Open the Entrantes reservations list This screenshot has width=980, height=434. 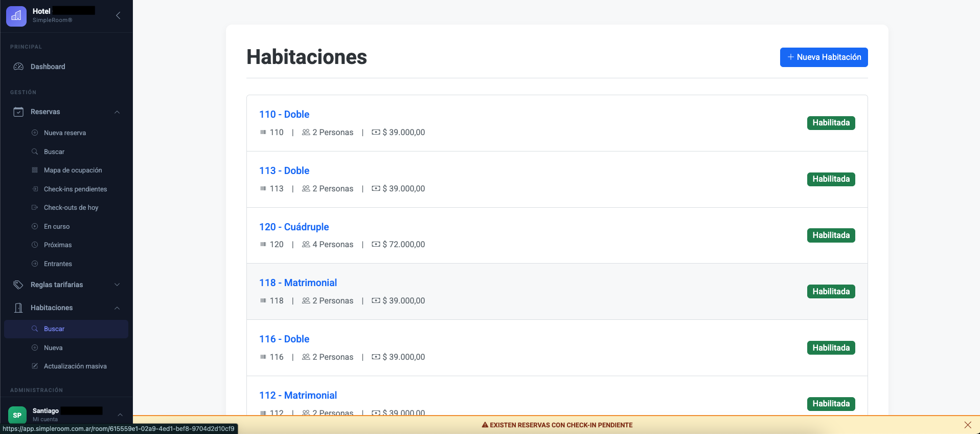point(58,264)
